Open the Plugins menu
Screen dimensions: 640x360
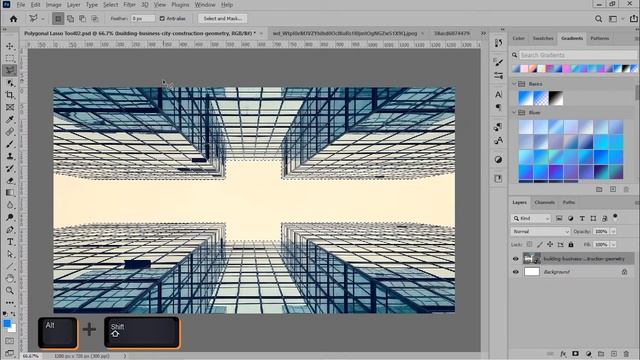[180, 5]
